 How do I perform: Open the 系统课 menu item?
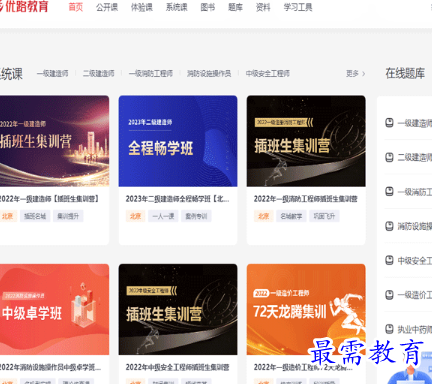click(177, 7)
